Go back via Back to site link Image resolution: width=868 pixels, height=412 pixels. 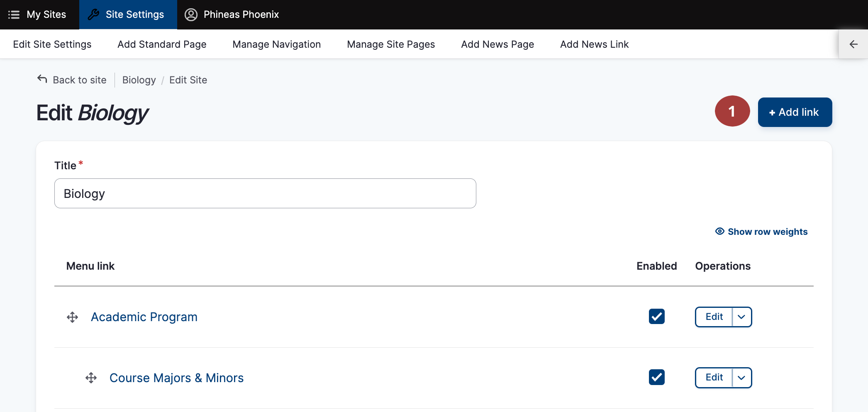click(x=72, y=80)
